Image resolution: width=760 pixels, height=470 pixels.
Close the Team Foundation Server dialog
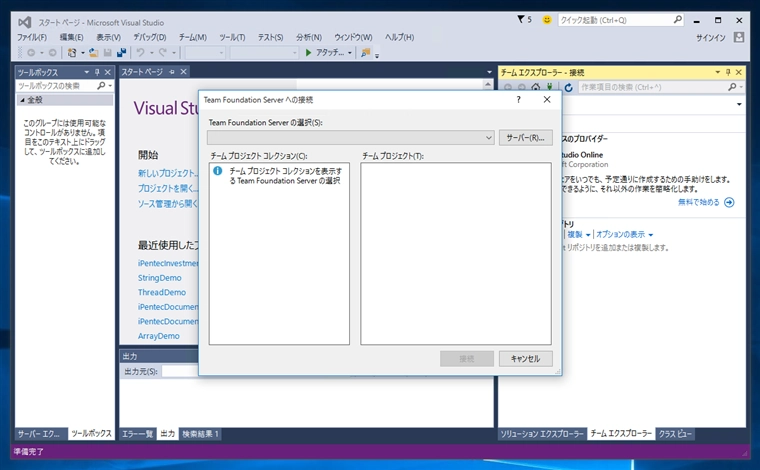click(547, 99)
